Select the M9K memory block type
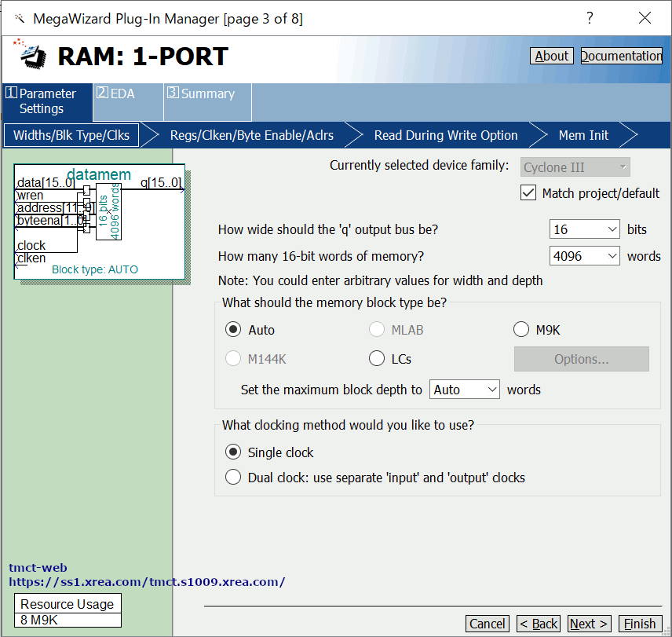The height and width of the screenshot is (637, 672). tap(521, 330)
